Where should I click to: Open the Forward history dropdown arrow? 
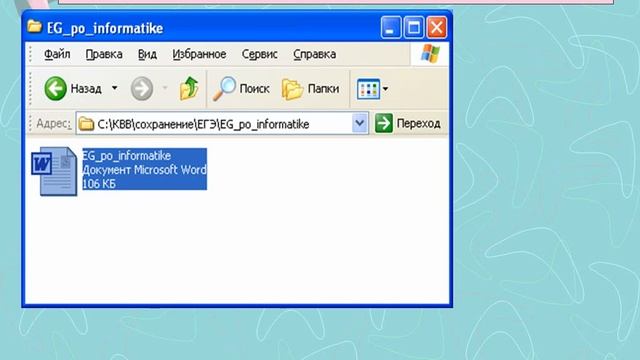165,88
